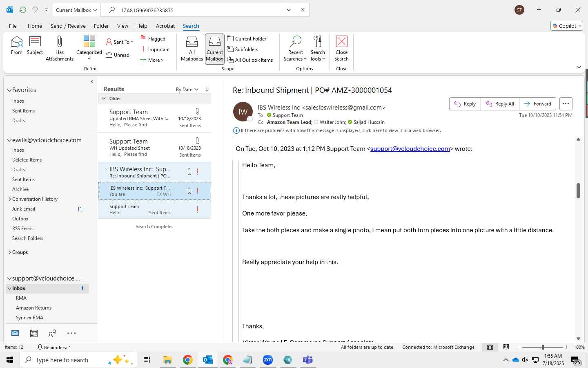Expand the More refine options
Screen dimensions: 588x368
coord(152,60)
